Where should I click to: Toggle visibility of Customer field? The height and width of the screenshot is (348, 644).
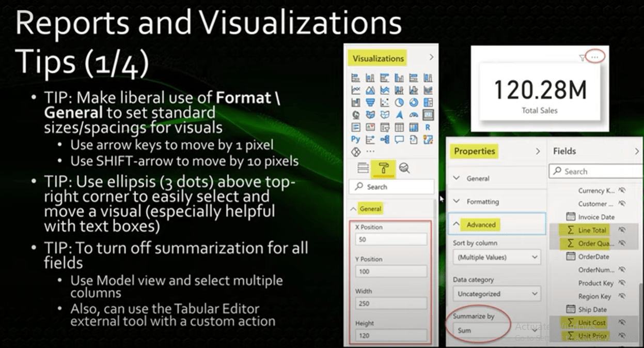click(622, 204)
